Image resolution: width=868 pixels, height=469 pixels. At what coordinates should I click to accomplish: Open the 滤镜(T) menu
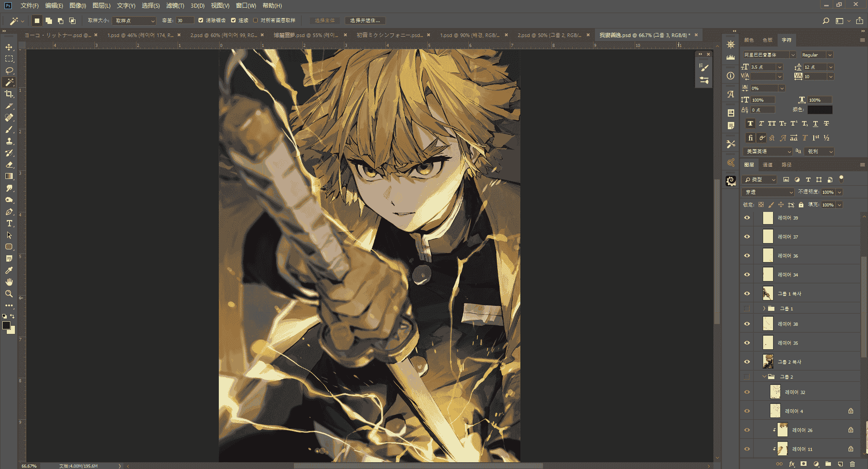click(x=175, y=5)
